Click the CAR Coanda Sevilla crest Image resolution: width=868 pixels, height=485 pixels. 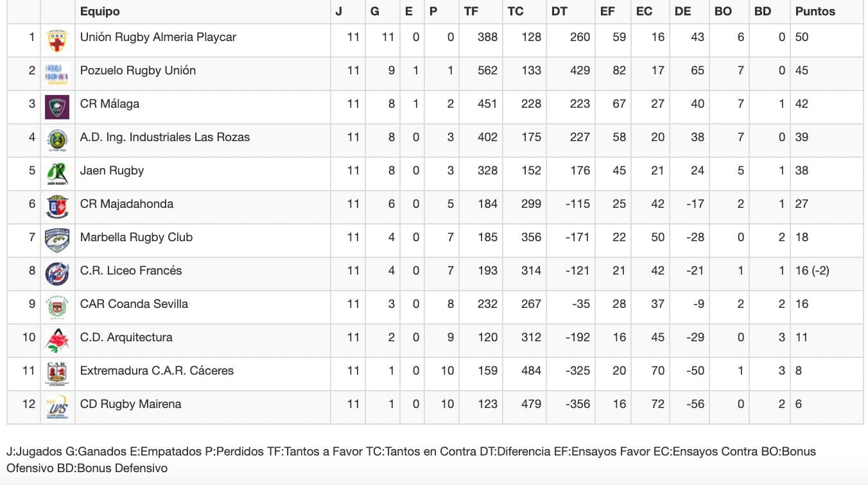(57, 307)
